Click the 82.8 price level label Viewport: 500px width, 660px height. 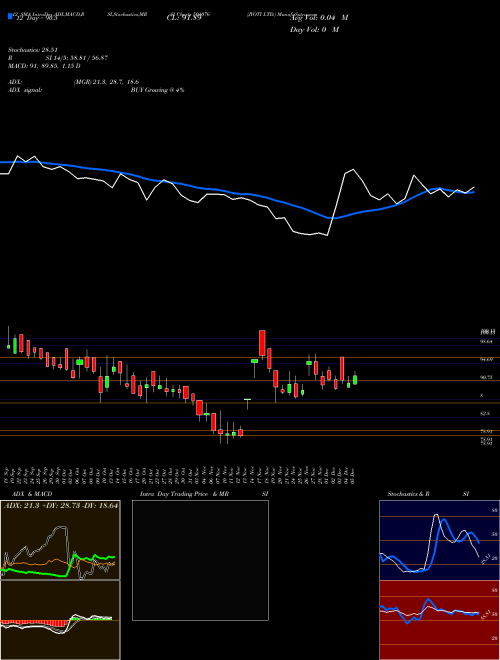(x=485, y=414)
